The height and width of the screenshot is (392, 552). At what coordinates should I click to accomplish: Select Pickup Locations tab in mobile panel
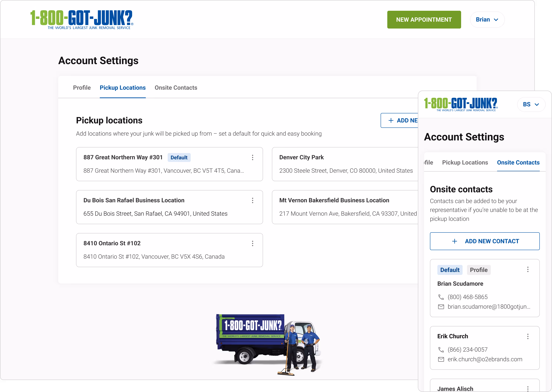coord(465,162)
